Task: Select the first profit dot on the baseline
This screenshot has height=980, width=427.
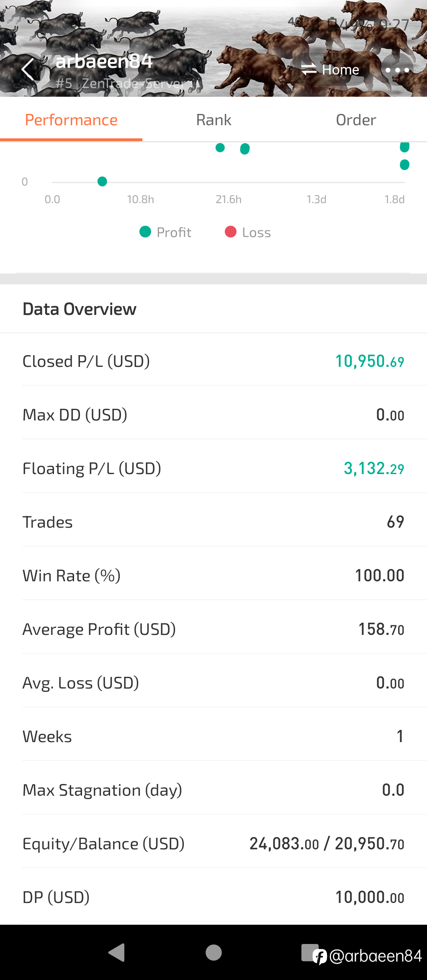Action: point(102,181)
